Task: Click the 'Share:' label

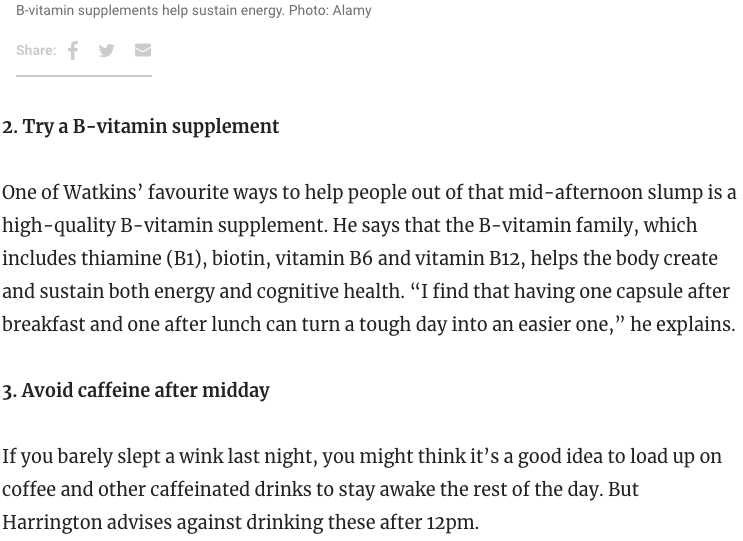Action: [x=36, y=50]
